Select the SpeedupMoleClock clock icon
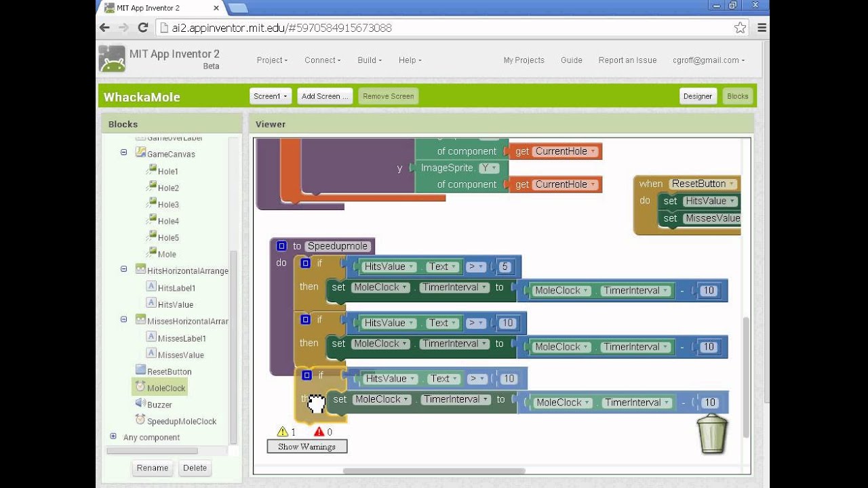Image resolution: width=868 pixels, height=488 pixels. pos(140,420)
